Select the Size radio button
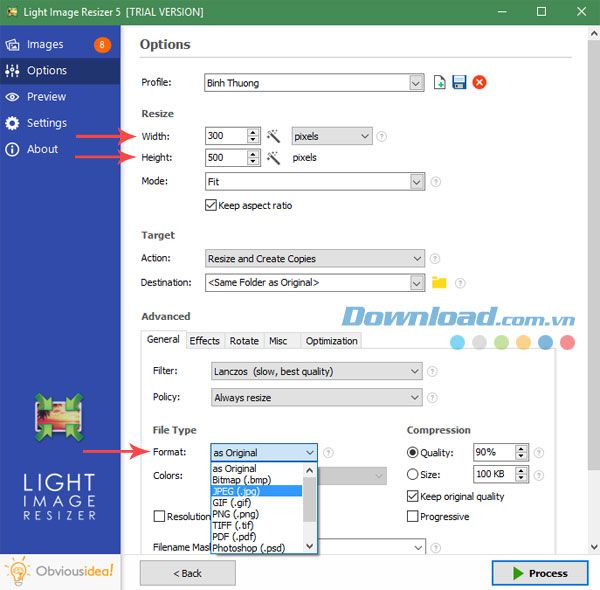 point(412,474)
